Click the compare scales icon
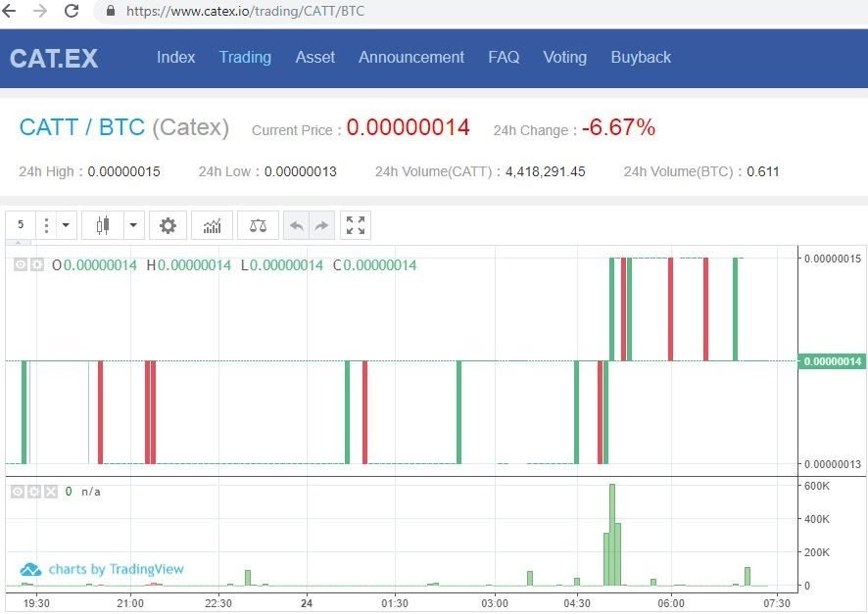 click(x=258, y=225)
